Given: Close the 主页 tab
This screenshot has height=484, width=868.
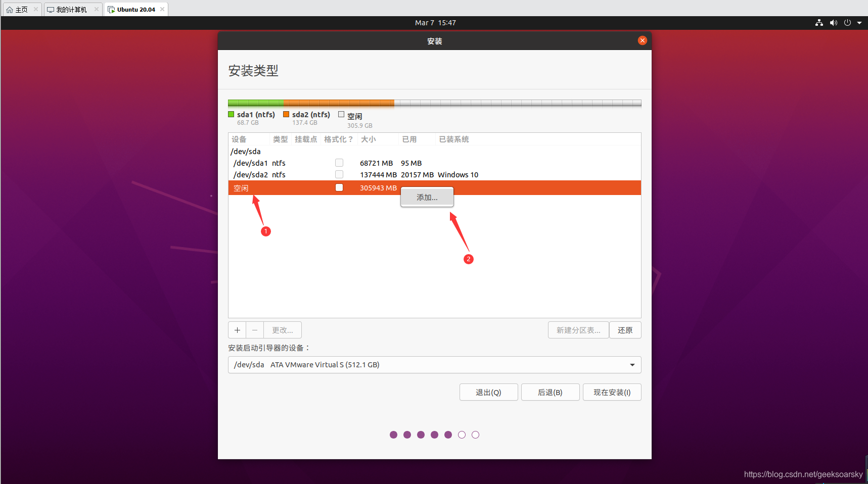Looking at the screenshot, I should click(x=36, y=9).
